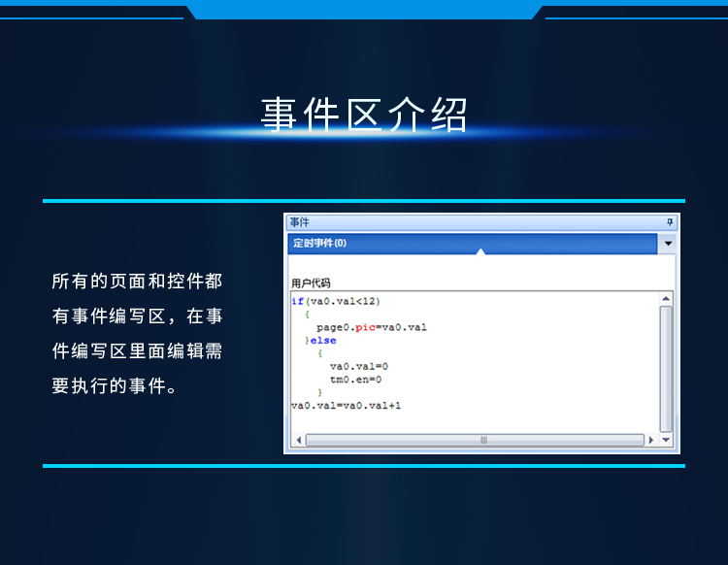Click the 事件区介绍 heading

click(364, 115)
